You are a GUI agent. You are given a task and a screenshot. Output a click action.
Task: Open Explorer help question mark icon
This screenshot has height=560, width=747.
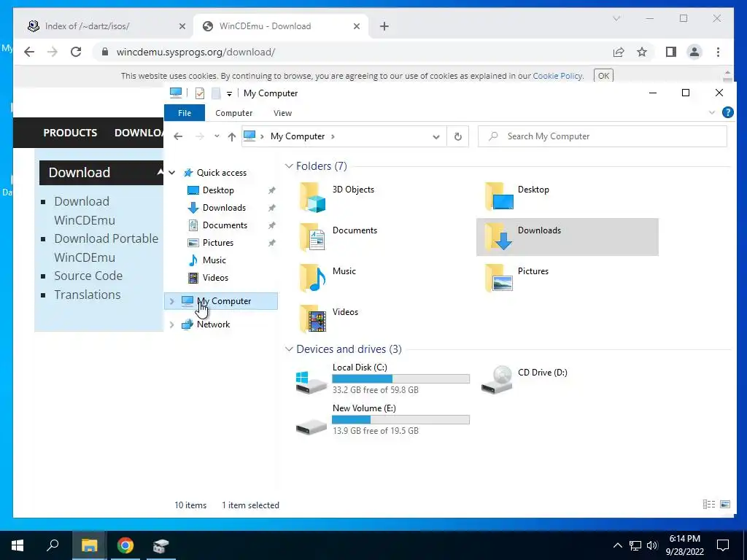[x=727, y=112]
